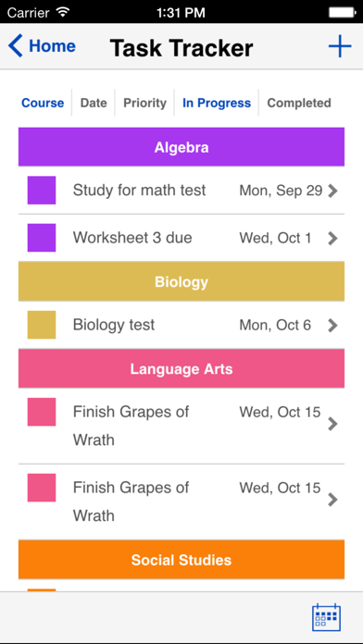Open the calendar icon in bottom bar
This screenshot has width=363, height=644.
tap(326, 617)
